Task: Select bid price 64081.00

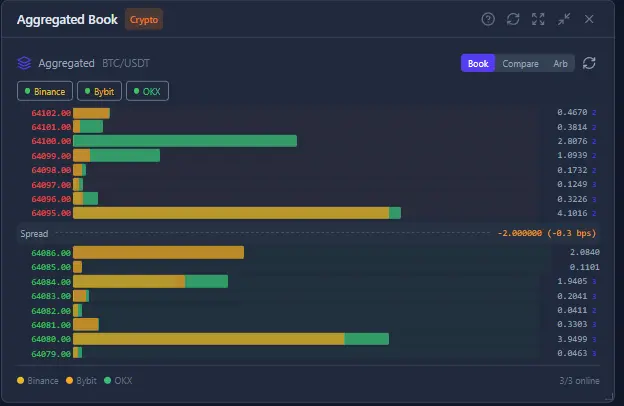Action: pyautogui.click(x=51, y=325)
